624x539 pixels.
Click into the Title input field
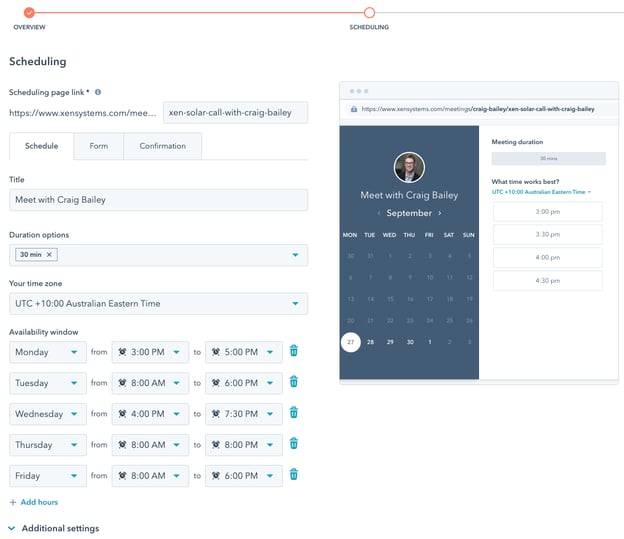pos(158,200)
